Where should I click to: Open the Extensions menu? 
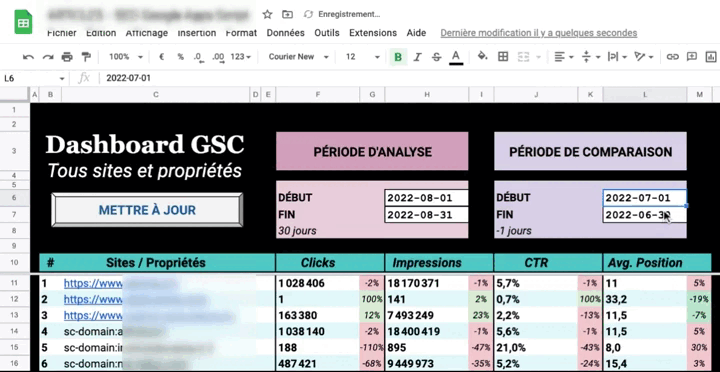coord(373,33)
